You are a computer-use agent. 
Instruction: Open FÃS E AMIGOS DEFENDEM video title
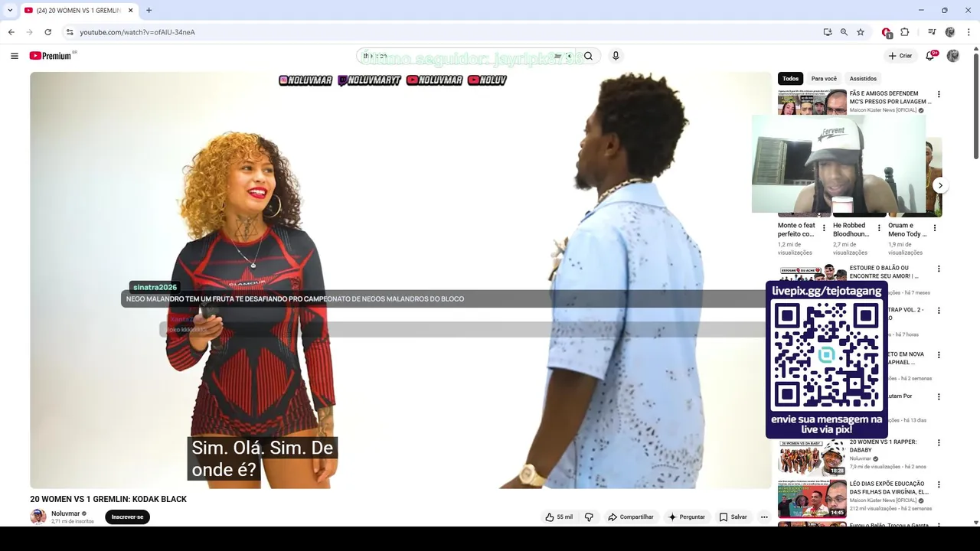click(890, 97)
